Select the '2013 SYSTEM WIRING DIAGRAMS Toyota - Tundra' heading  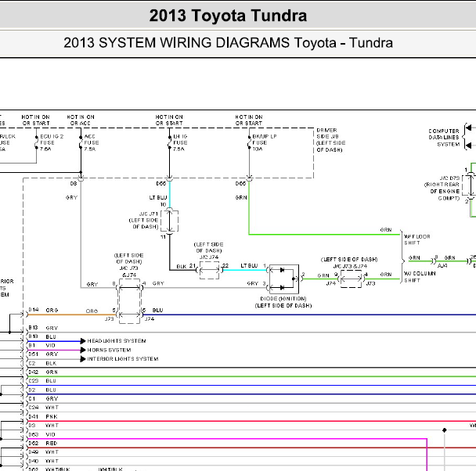pyautogui.click(x=228, y=43)
